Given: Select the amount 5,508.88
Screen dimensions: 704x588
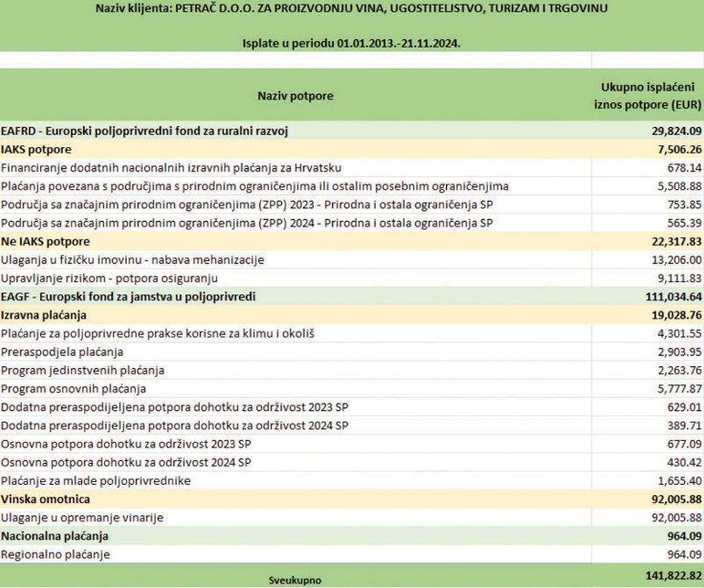Looking at the screenshot, I should [680, 186].
